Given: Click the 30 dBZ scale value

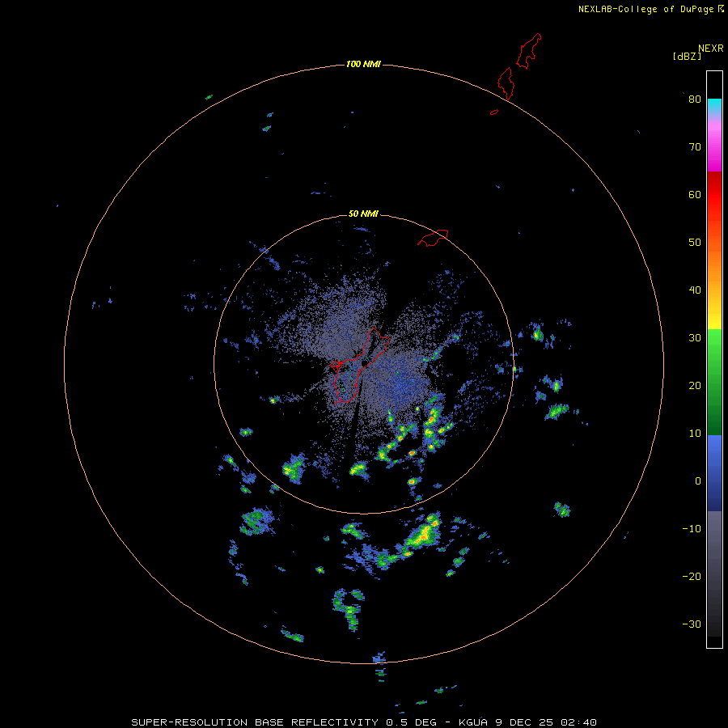Looking at the screenshot, I should point(695,337).
